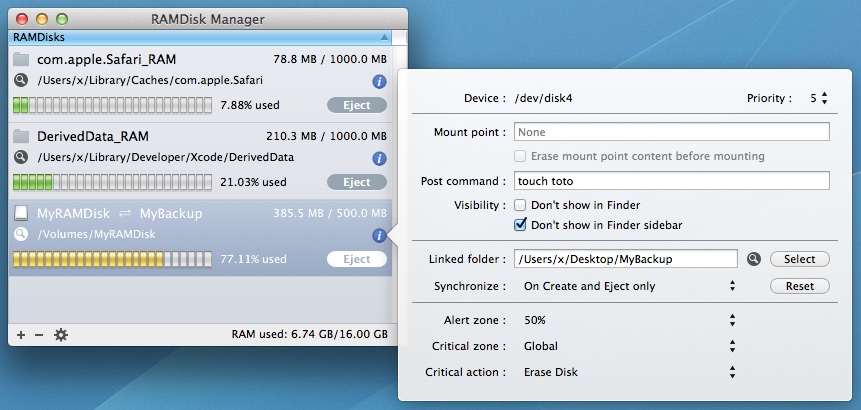Click 210.3 MB / 1000.0 MB size text
Screen dimensions: 861x410
[327, 136]
